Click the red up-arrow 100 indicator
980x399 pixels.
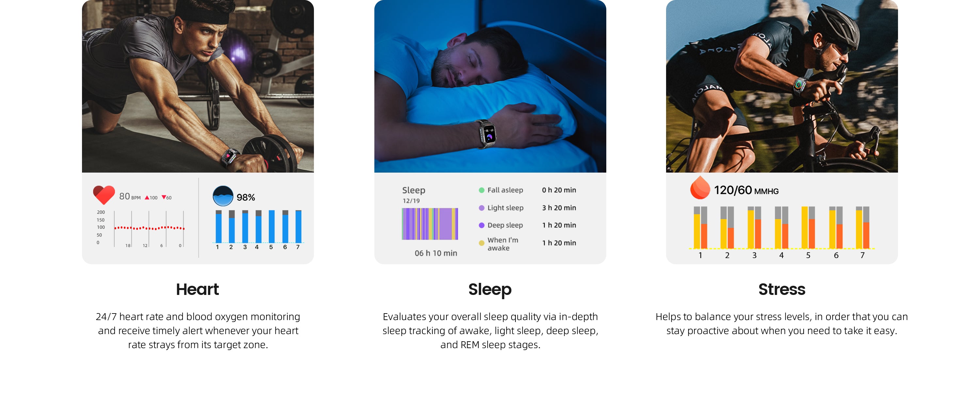point(151,198)
